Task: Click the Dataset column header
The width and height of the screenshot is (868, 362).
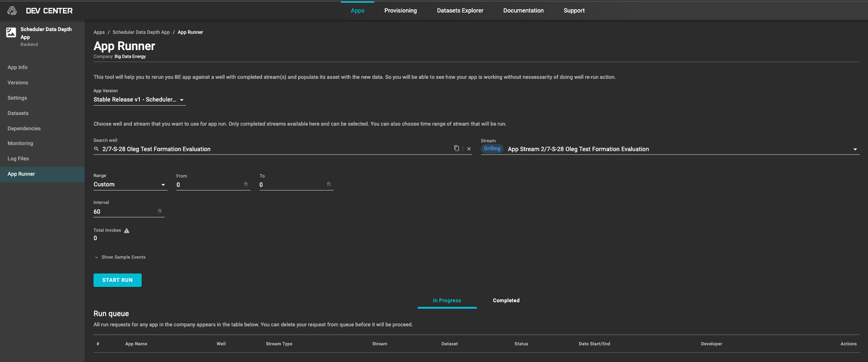Action: [450, 344]
